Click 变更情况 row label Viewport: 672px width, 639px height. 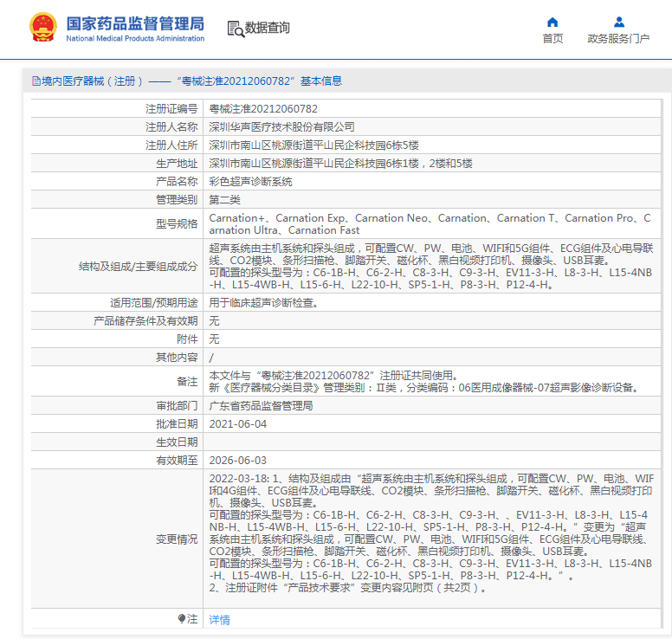tap(177, 539)
